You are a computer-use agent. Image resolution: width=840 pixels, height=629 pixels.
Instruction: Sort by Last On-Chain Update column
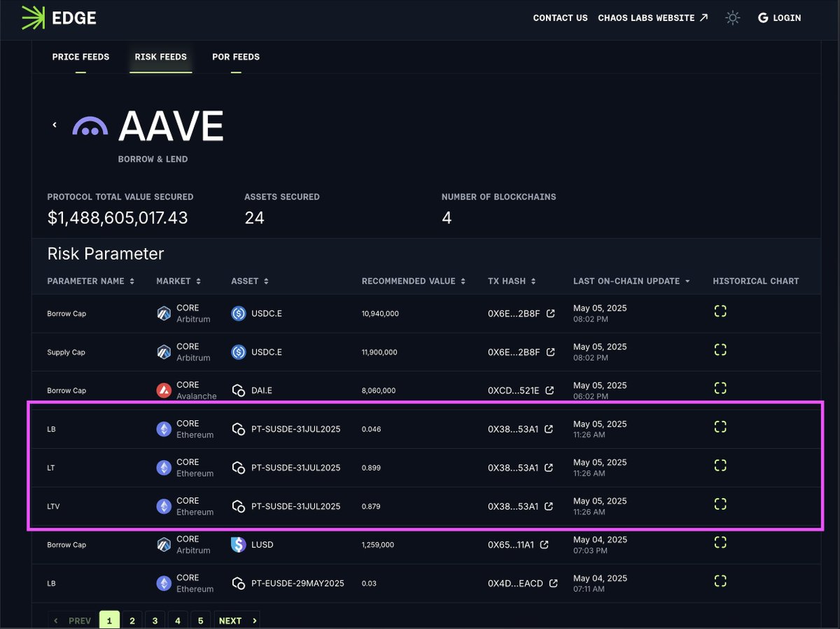631,281
